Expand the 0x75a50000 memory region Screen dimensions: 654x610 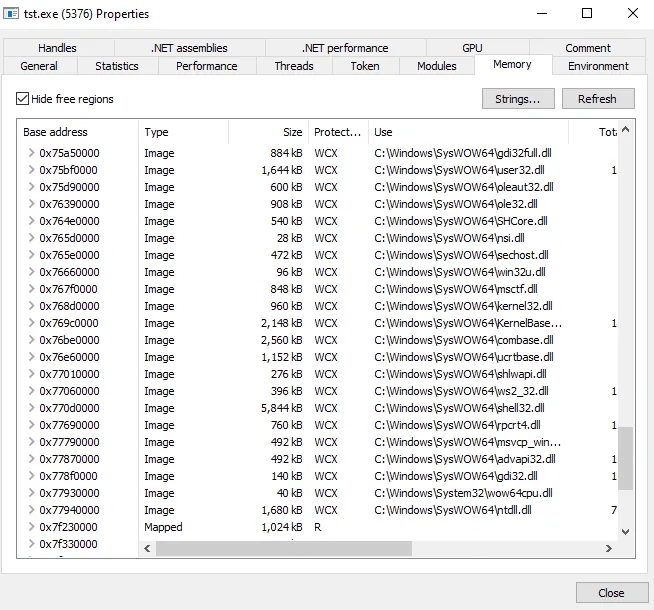(x=31, y=153)
